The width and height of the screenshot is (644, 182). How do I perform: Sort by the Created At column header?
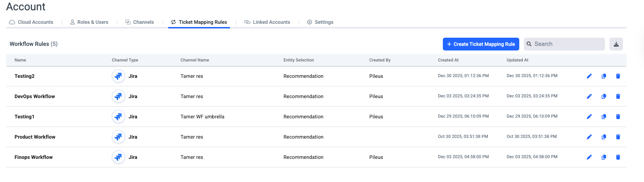click(x=448, y=60)
